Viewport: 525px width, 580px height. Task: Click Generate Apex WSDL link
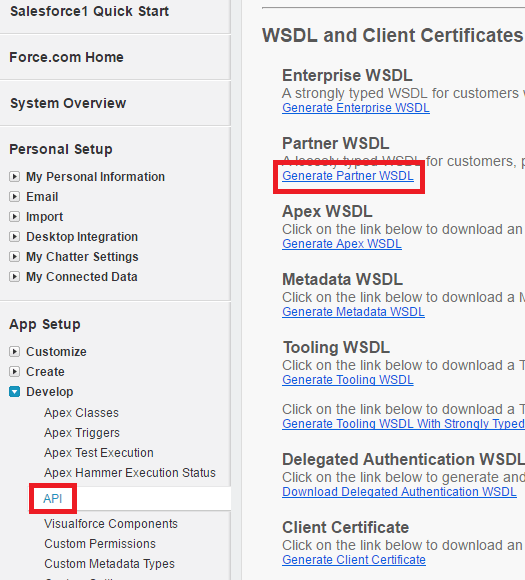[342, 244]
